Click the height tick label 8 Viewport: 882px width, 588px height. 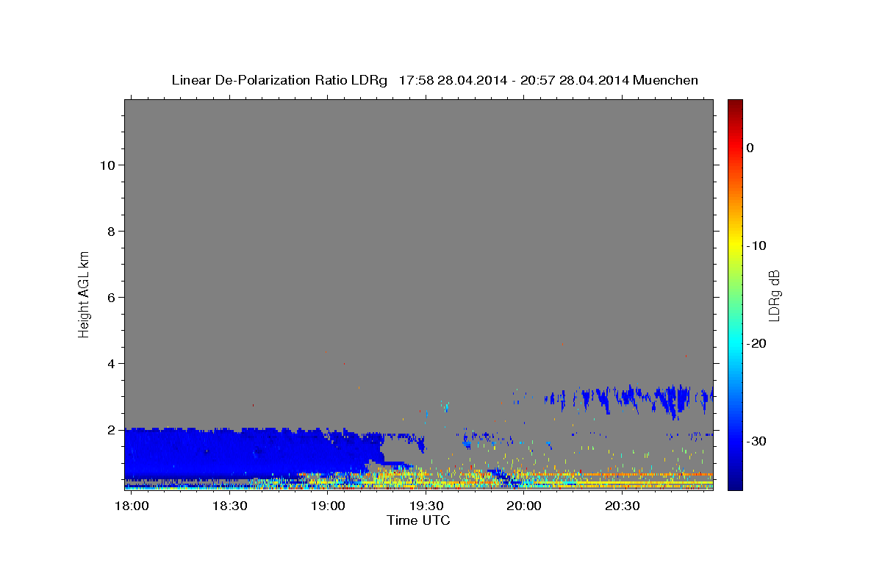pyautogui.click(x=111, y=232)
